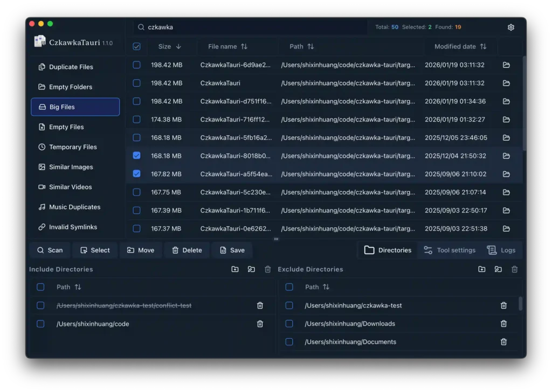Viewport: 552px width, 392px height.
Task: Check the CzkawkaTauri-5c230e file row
Action: pos(136,192)
